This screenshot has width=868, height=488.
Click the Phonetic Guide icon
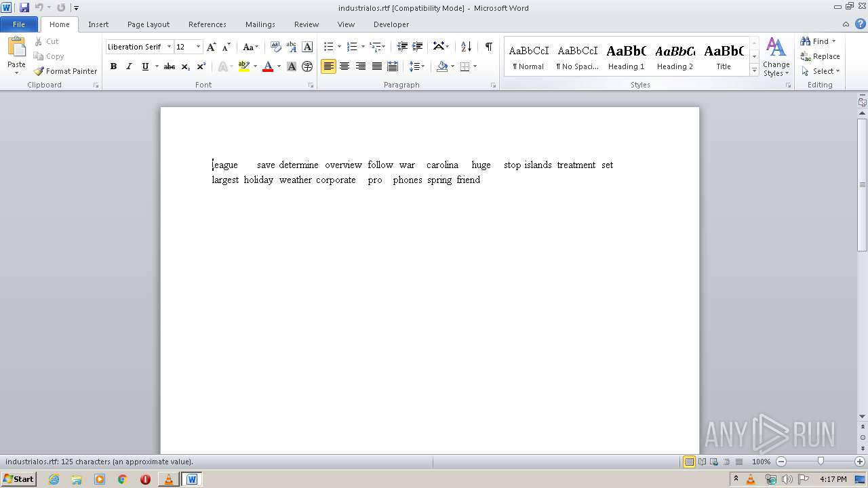[x=292, y=47]
